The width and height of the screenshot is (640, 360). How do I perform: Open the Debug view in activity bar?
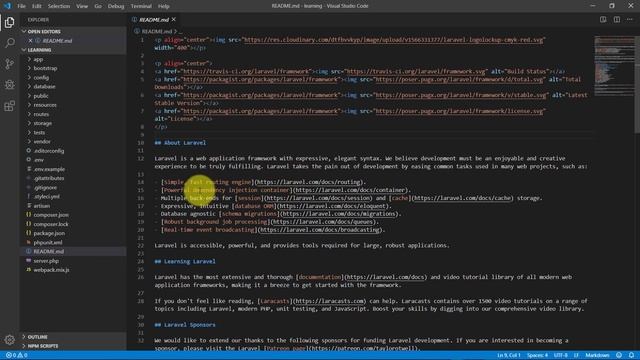(9, 84)
